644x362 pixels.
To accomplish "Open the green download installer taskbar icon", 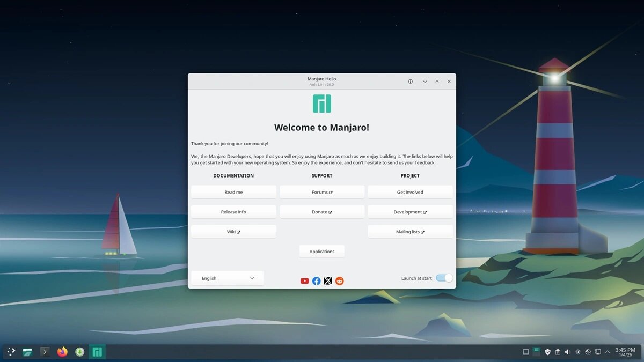I will click(79, 352).
